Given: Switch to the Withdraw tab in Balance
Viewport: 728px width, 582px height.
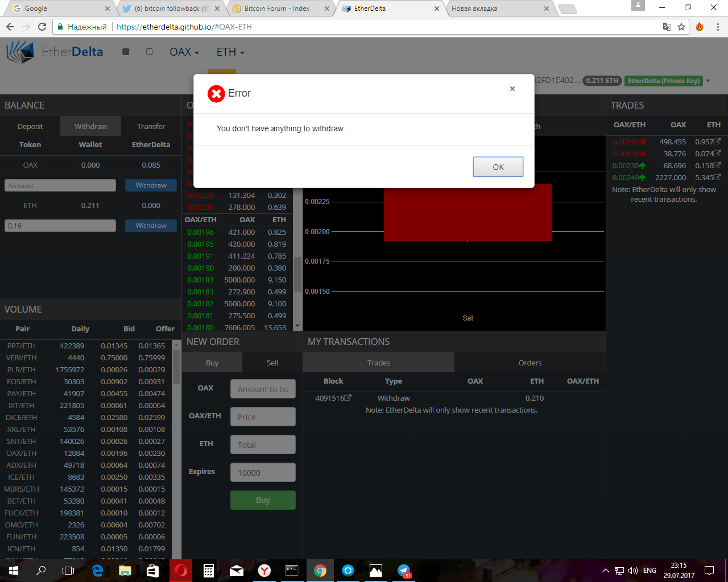Looking at the screenshot, I should point(90,126).
